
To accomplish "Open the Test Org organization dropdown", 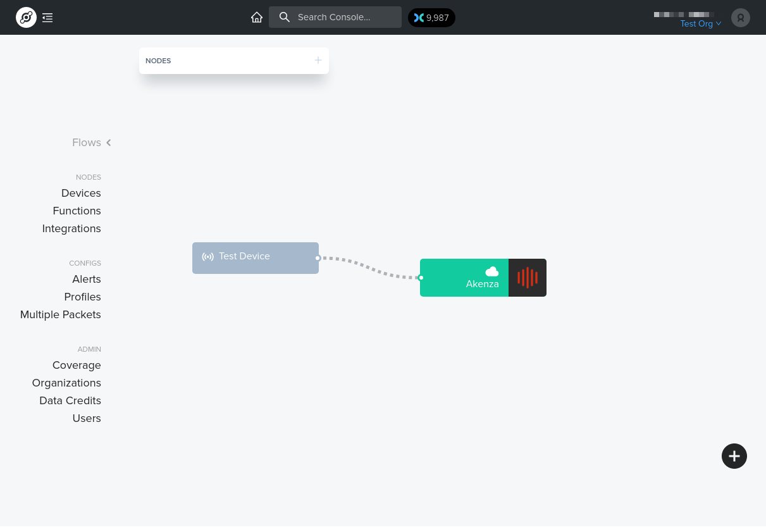I will click(700, 24).
